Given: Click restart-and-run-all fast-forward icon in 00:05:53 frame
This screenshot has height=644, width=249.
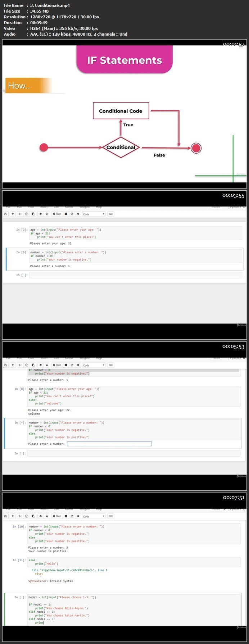Looking at the screenshot, I should point(78,365).
